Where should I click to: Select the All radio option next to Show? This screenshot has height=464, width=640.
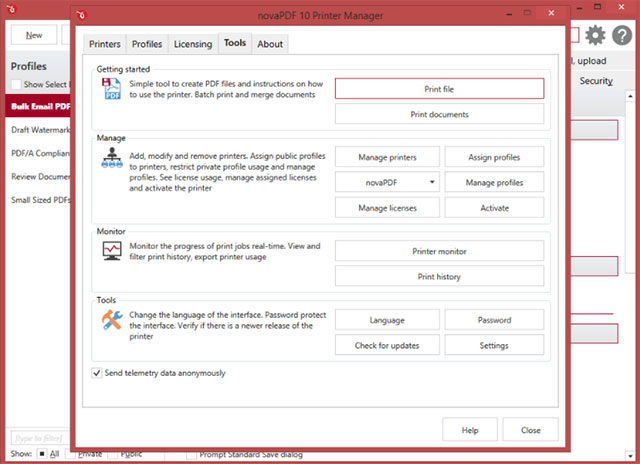42,453
